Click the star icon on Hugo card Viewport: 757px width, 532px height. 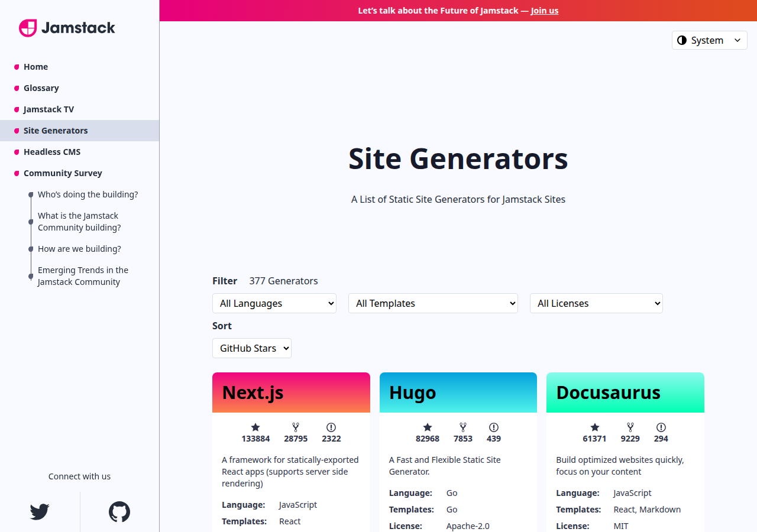(x=428, y=427)
